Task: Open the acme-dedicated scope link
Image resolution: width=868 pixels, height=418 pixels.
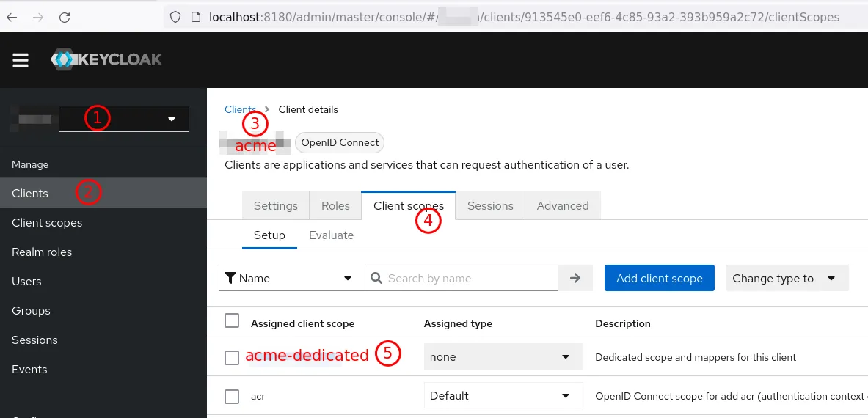Action: [x=307, y=356]
